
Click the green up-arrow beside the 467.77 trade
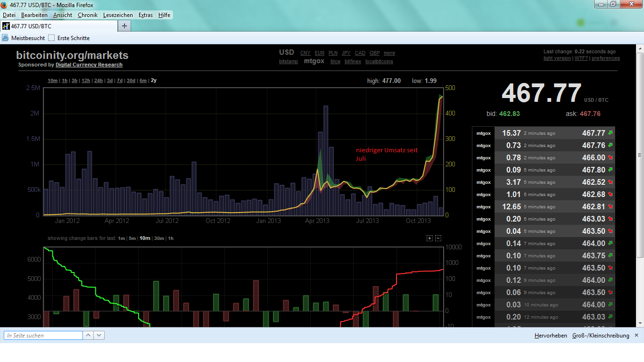[610, 133]
